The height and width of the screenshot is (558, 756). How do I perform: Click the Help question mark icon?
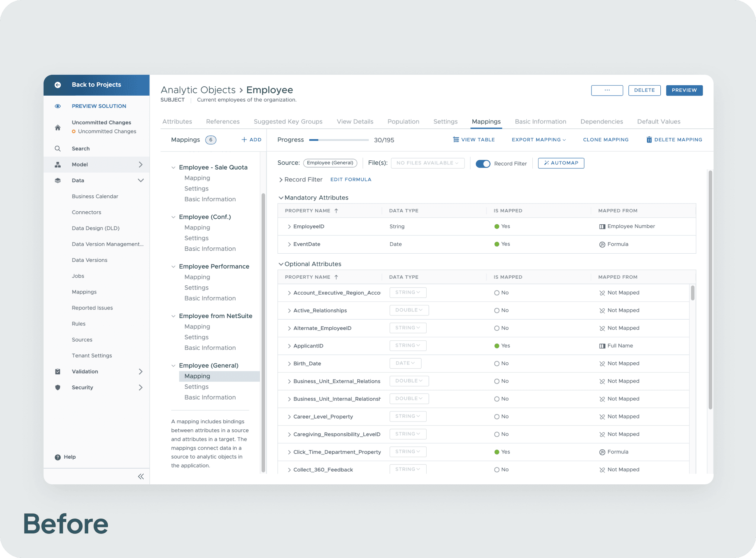(x=58, y=457)
